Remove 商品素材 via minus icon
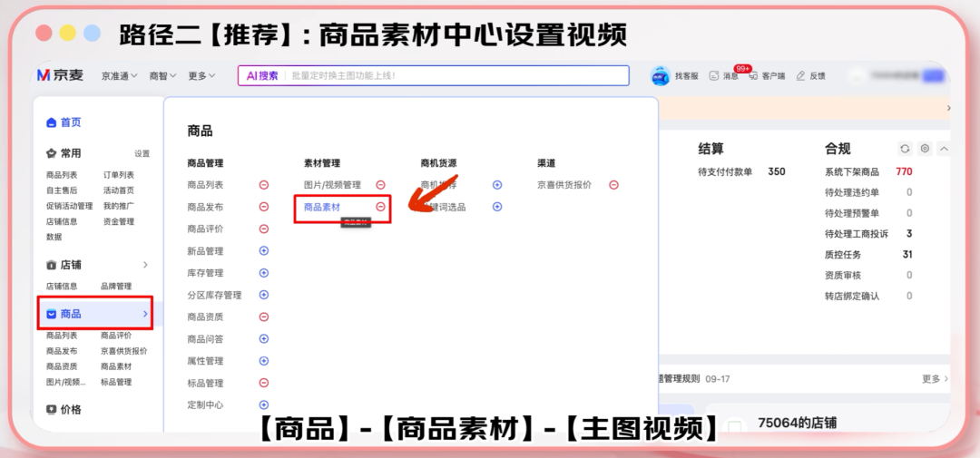Screen dimensions: 980x458 pyautogui.click(x=380, y=207)
